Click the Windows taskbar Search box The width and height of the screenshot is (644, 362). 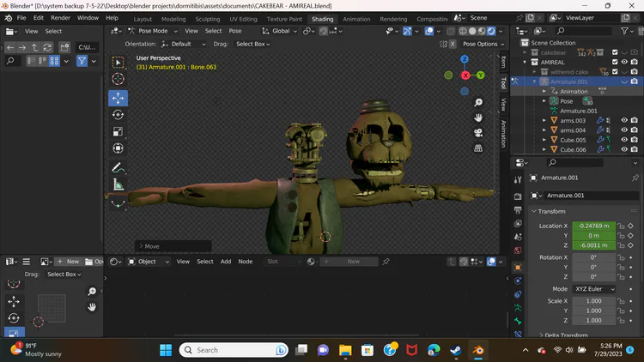(234, 350)
